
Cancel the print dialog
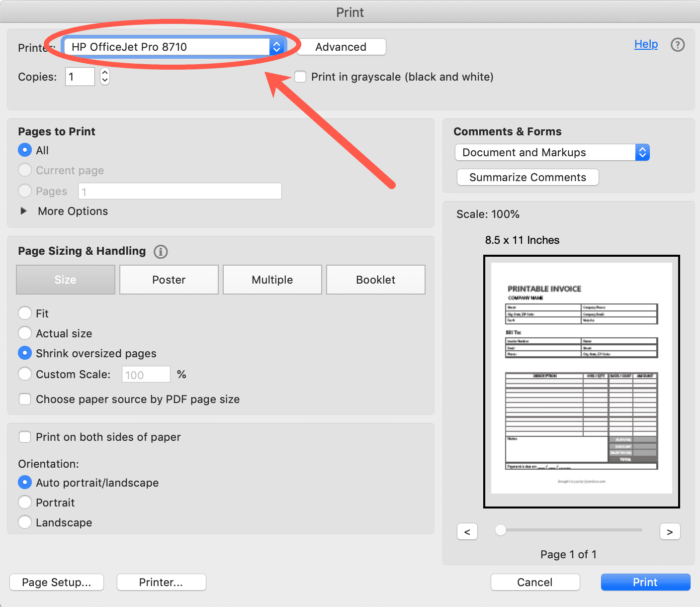tap(535, 582)
